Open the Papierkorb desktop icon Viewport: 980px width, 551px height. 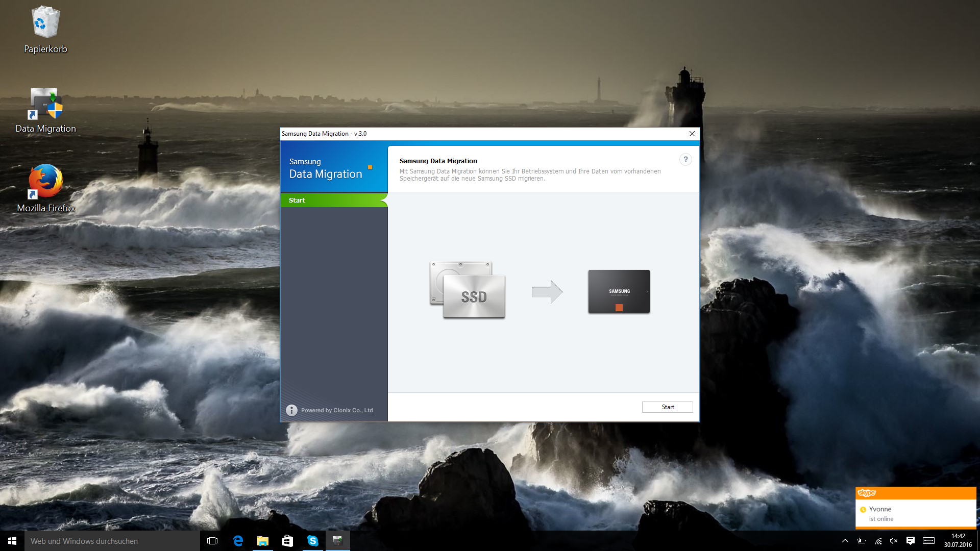(45, 30)
